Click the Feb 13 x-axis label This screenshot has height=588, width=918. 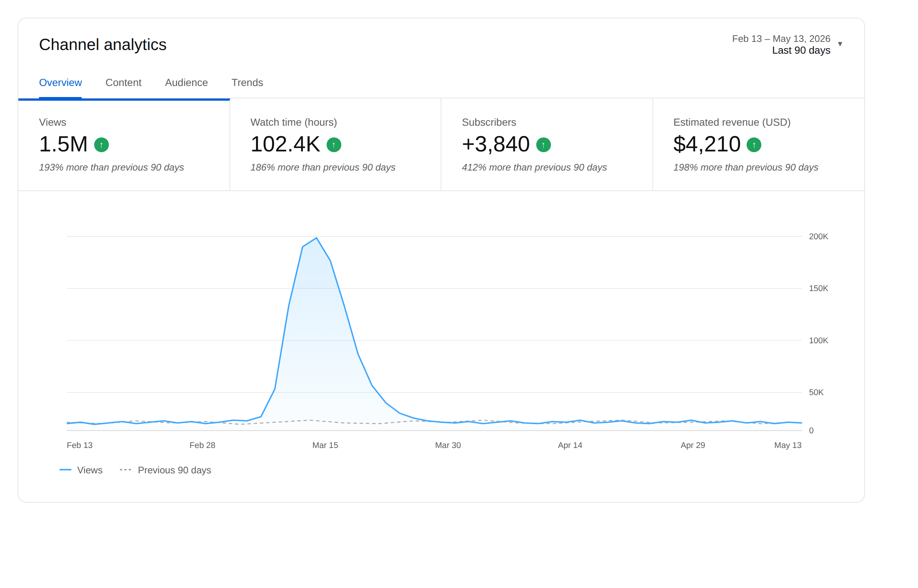click(79, 445)
